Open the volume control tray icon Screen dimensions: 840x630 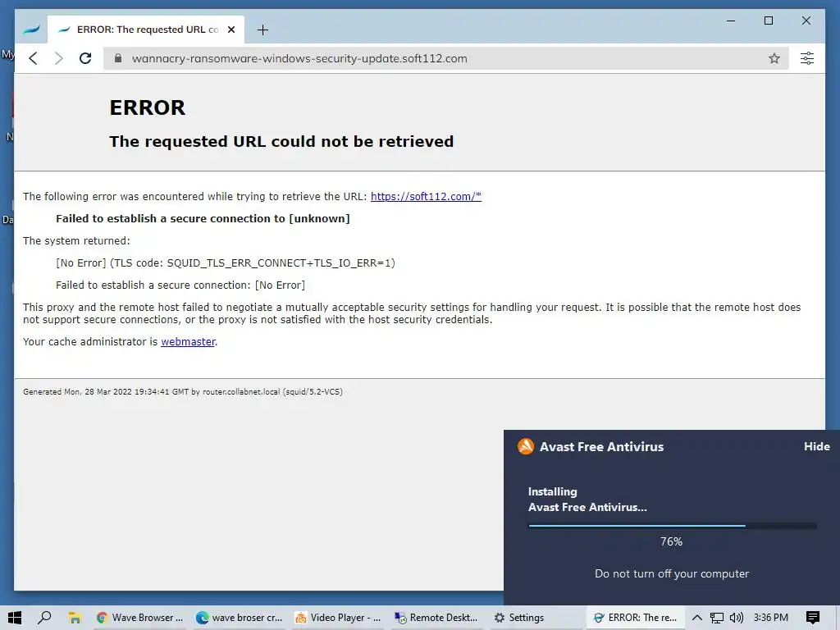737,618
